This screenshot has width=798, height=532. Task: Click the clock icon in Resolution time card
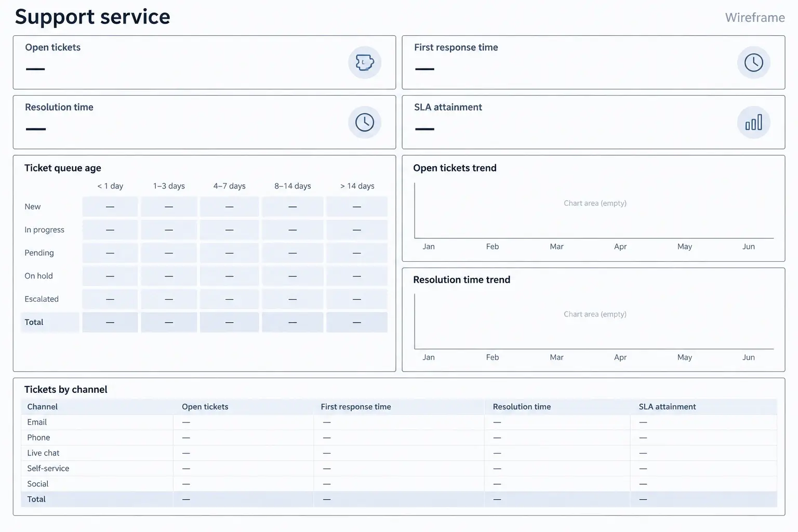pyautogui.click(x=365, y=123)
